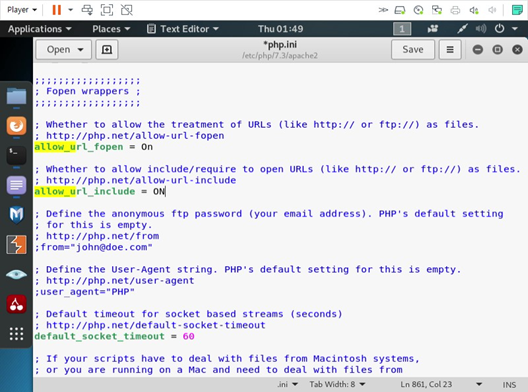
Task: Create a new document tab
Action: tap(107, 50)
